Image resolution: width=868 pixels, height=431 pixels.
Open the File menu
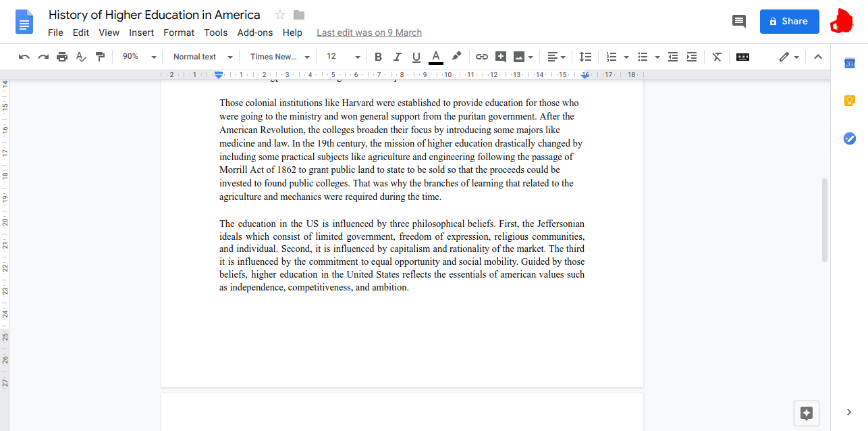(55, 32)
